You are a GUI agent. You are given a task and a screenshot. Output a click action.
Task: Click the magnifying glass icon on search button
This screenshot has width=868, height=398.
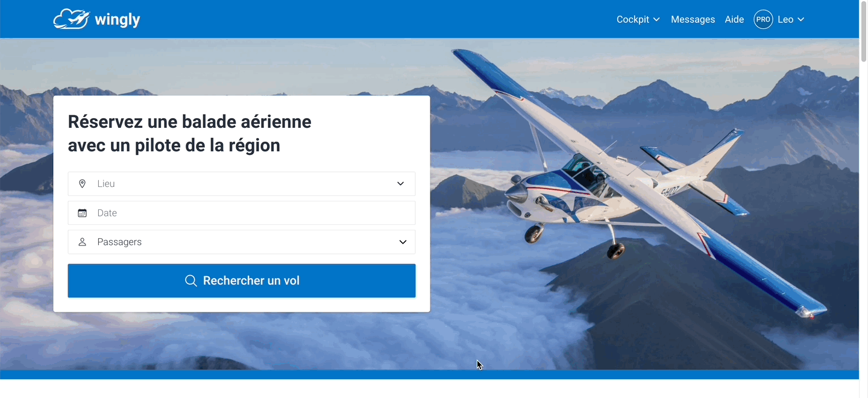pos(191,280)
